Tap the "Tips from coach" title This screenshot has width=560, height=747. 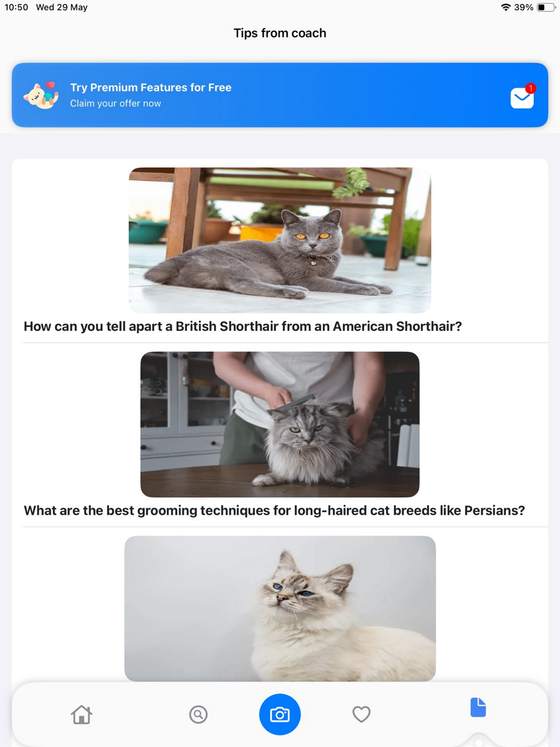[280, 33]
